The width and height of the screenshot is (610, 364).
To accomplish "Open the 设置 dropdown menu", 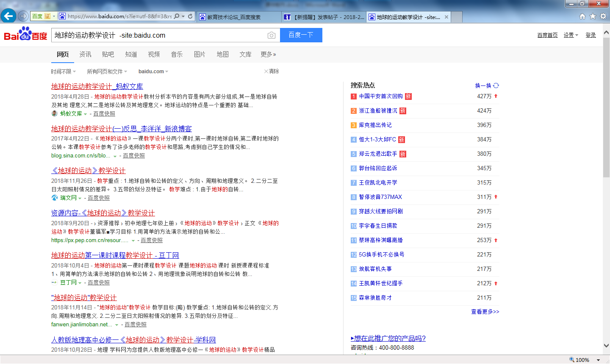I will pos(571,35).
